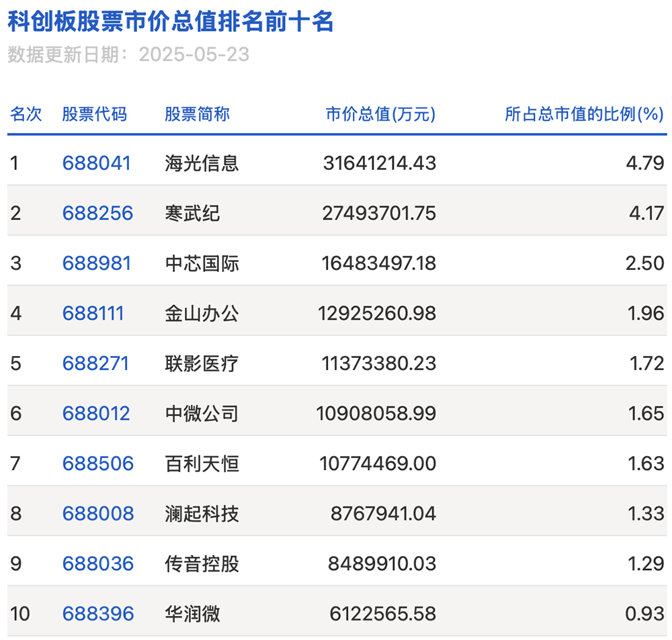Select stock code 688111
The width and height of the screenshot is (672, 640).
point(93,314)
